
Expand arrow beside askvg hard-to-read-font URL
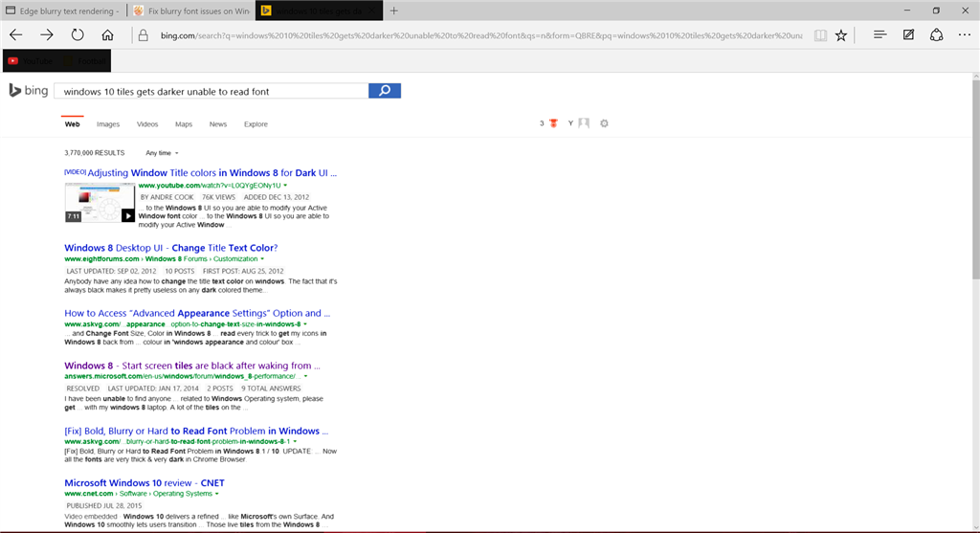pyautogui.click(x=295, y=441)
